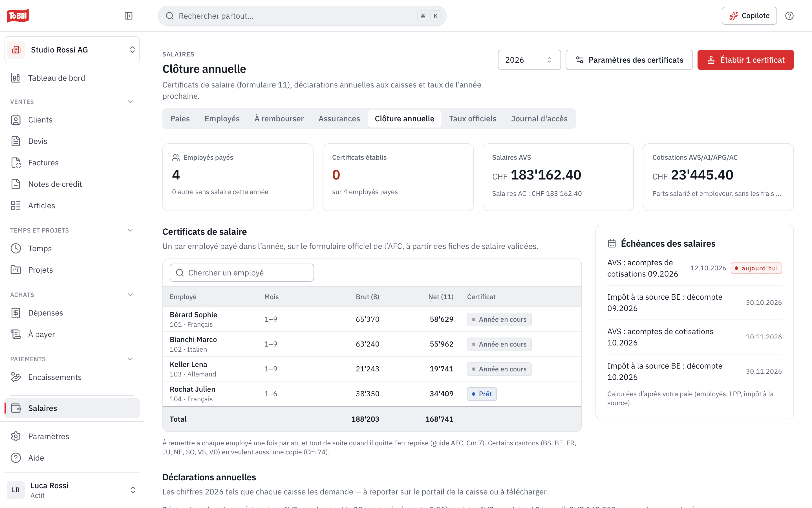Click deadline AVS acomptes de cotisations 10.2026
Image resolution: width=812 pixels, height=508 pixels.
694,337
